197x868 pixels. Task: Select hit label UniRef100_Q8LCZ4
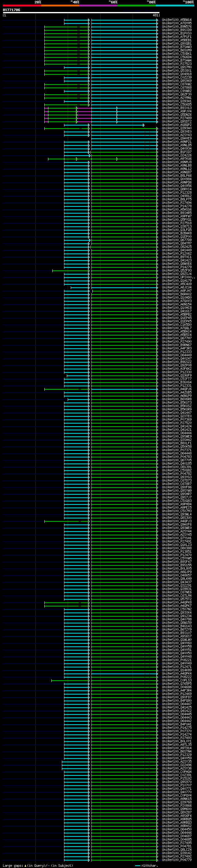[177, 850]
